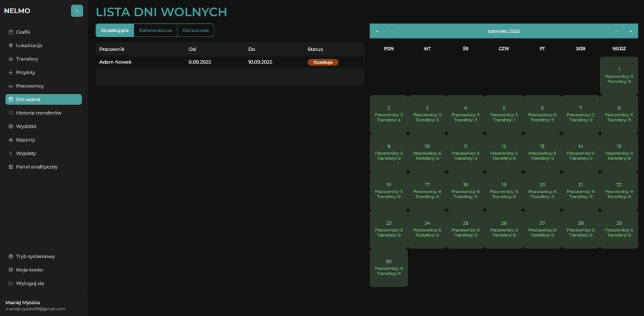This screenshot has width=644, height=316.
Task: Click the Oczekuje status badge
Action: point(323,62)
